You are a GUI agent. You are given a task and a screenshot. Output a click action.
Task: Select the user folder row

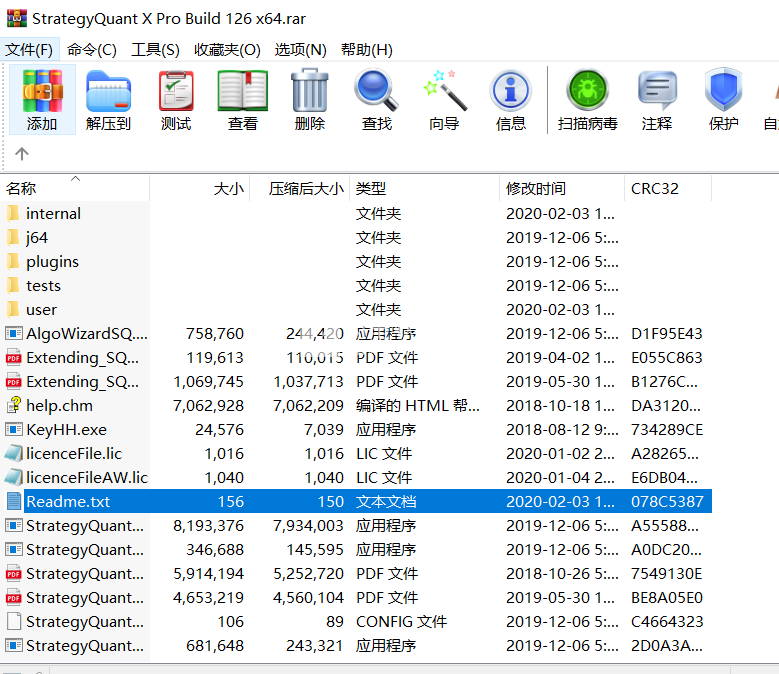point(356,309)
